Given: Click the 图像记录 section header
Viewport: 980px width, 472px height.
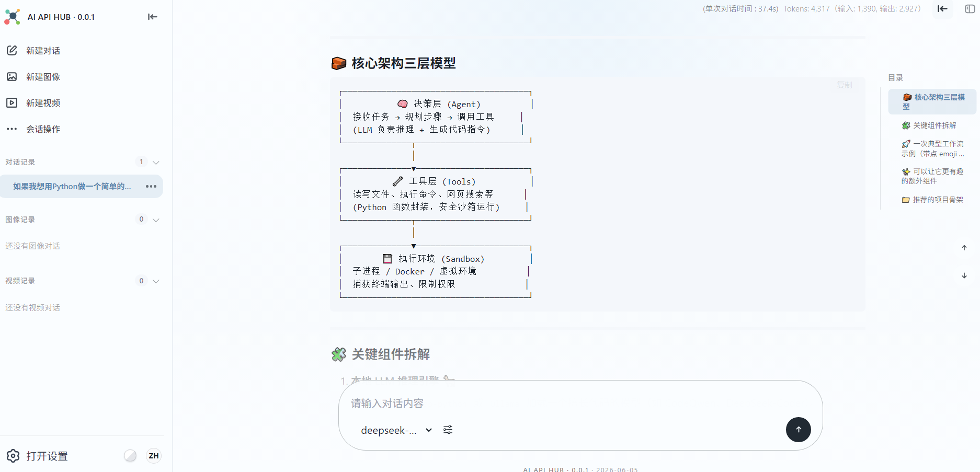Looking at the screenshot, I should tap(20, 220).
